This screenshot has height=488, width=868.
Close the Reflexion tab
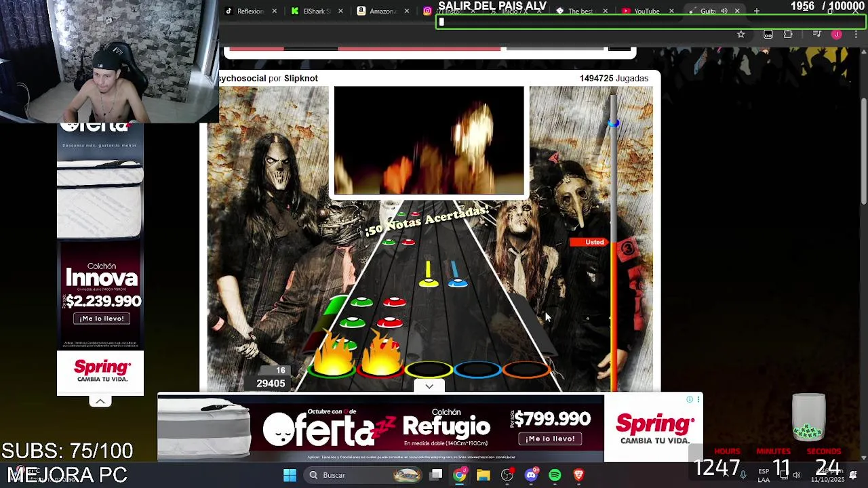point(274,11)
